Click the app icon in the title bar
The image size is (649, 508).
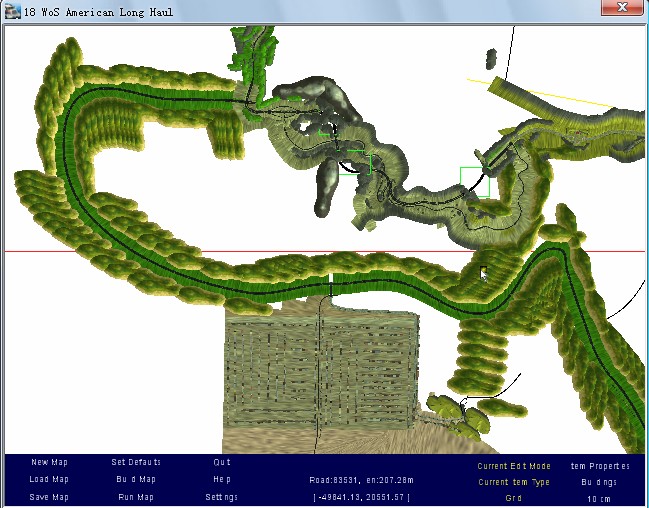point(11,9)
